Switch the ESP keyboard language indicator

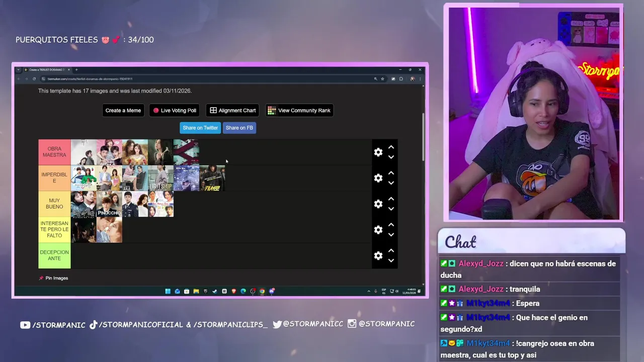point(384,291)
